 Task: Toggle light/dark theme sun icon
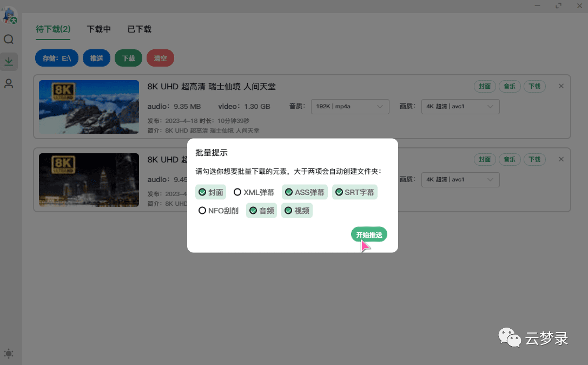[9, 354]
